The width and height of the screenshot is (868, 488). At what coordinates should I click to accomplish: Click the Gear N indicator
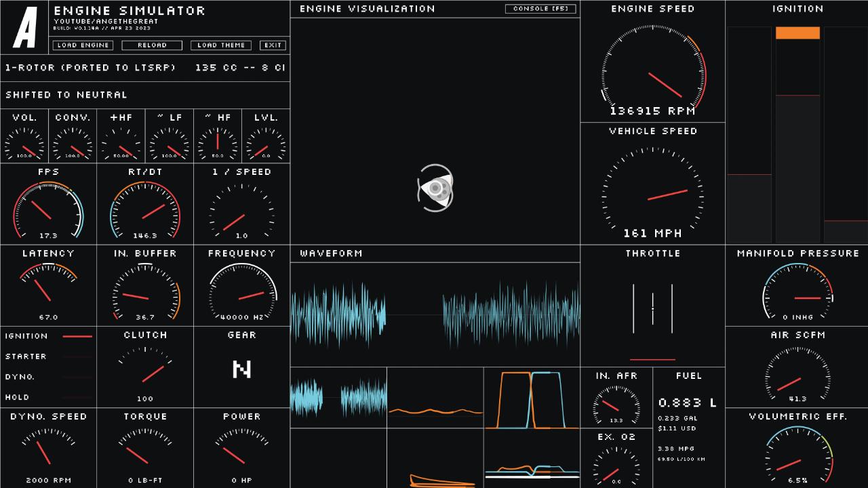click(242, 369)
